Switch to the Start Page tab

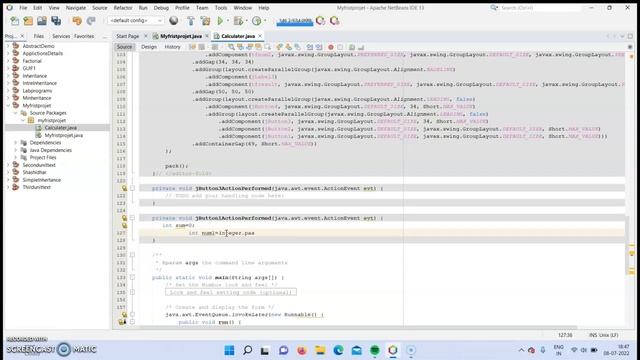click(127, 36)
